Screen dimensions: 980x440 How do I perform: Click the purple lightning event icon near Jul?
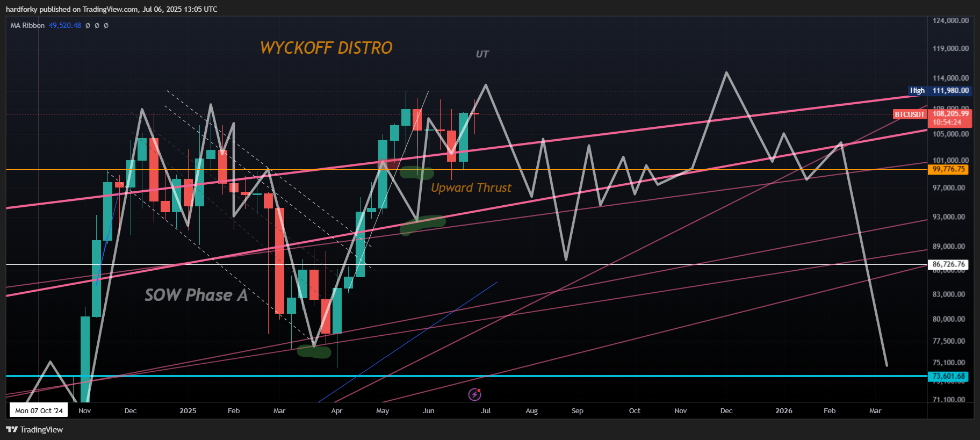coord(474,395)
